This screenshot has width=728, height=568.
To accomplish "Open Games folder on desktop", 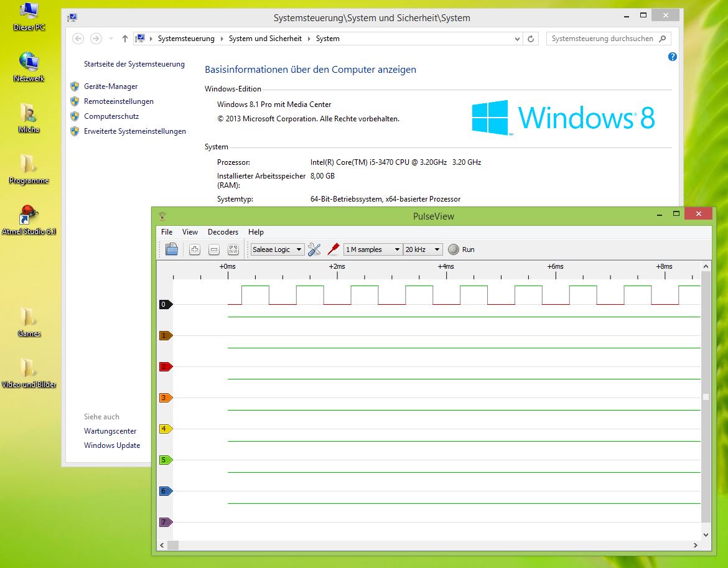I will point(29,322).
